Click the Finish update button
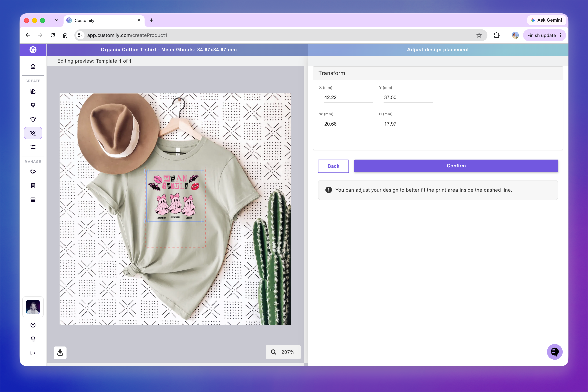The image size is (588, 392). [x=541, y=35]
